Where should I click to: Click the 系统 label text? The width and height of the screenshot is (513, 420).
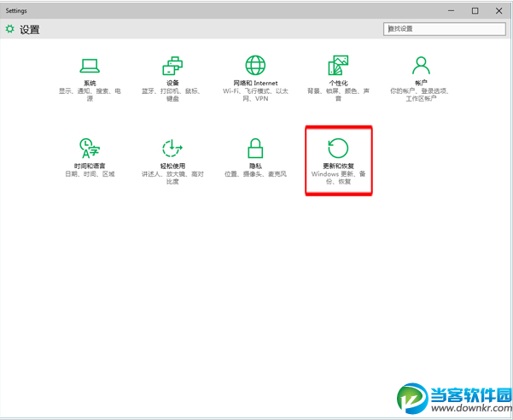(90, 83)
